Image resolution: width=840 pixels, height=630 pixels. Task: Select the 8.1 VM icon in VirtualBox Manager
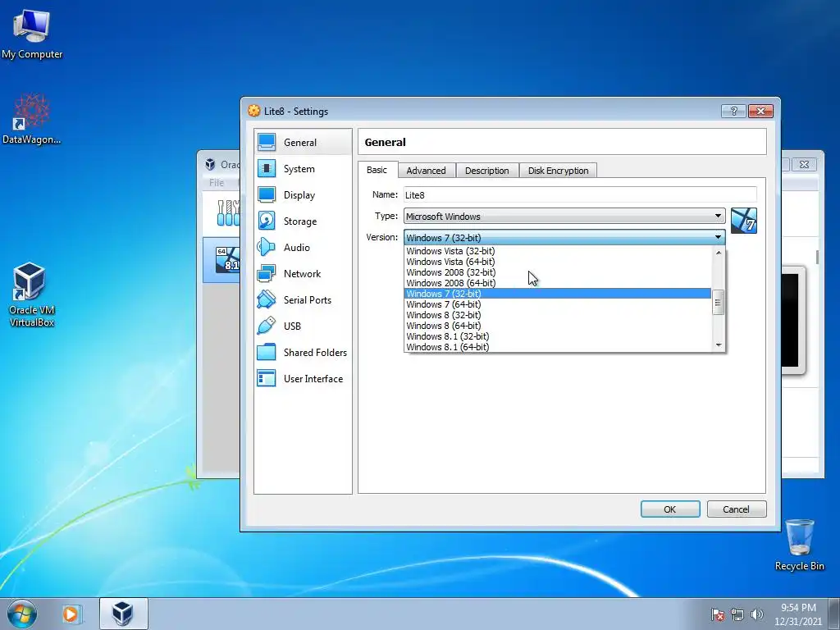pos(227,259)
